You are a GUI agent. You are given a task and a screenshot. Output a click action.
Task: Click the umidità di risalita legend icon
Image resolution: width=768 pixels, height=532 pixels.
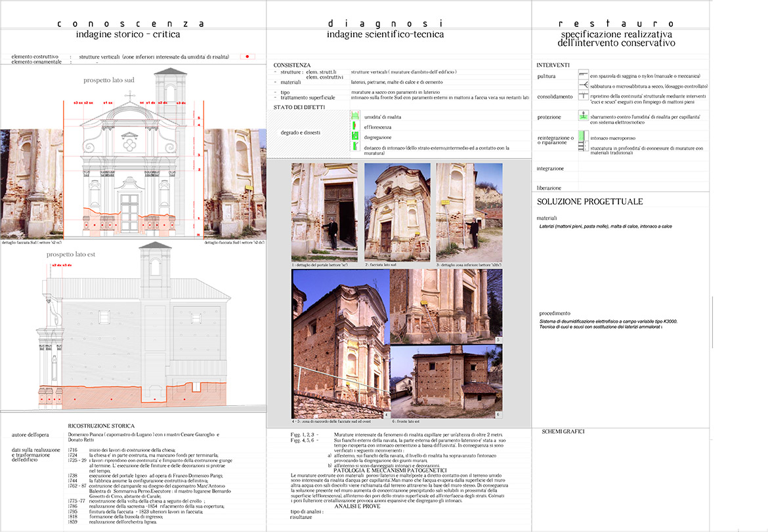(355, 115)
